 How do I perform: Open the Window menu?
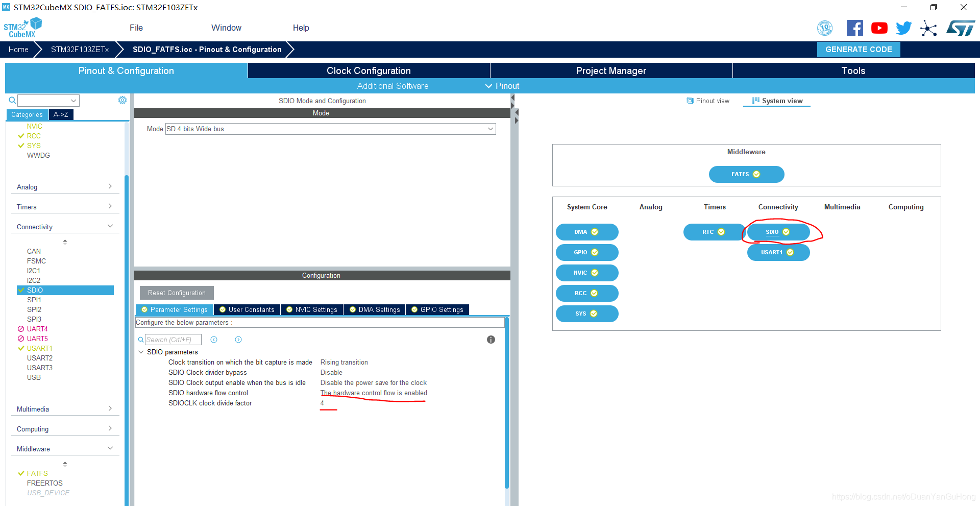226,28
